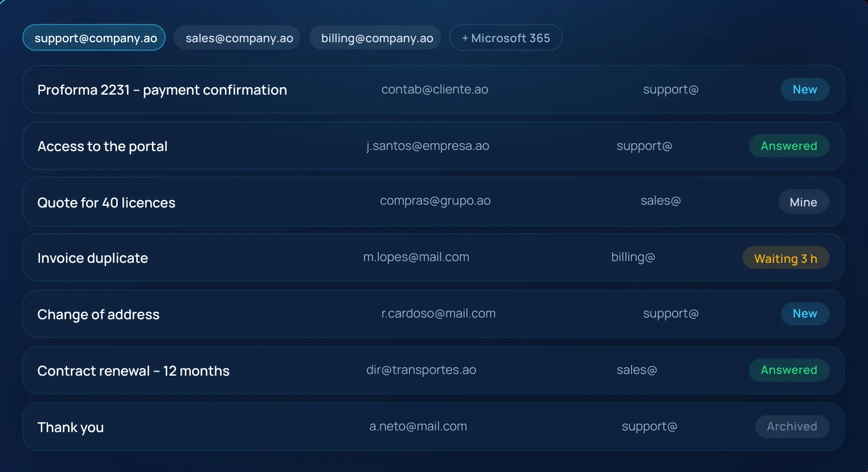Open the Access to the portal email
868x472 pixels.
point(433,146)
